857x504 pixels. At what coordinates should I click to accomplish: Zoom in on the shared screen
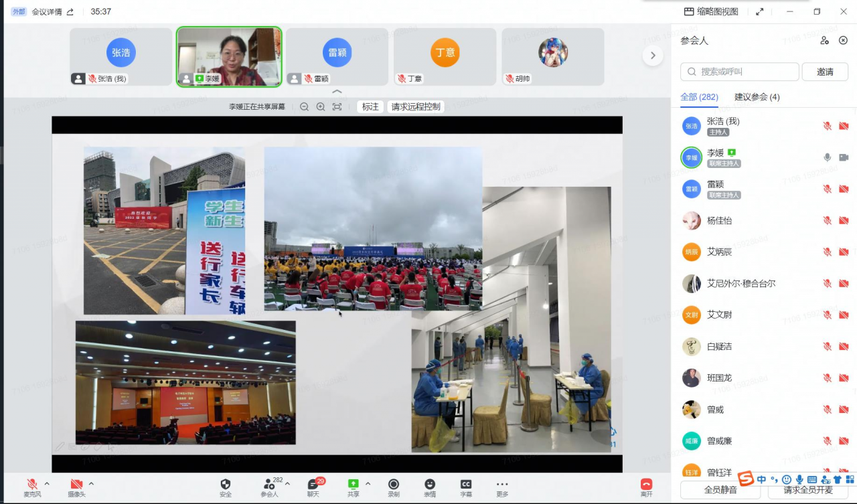(x=320, y=106)
